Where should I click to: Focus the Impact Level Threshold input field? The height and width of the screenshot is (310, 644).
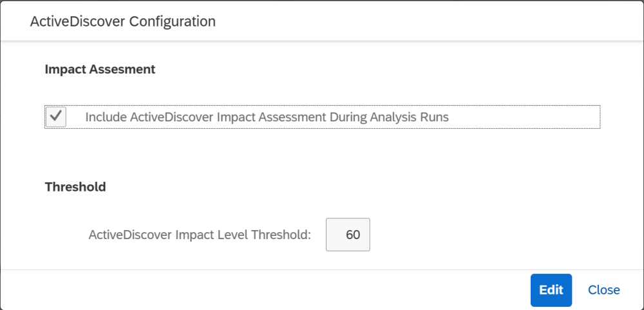(348, 235)
